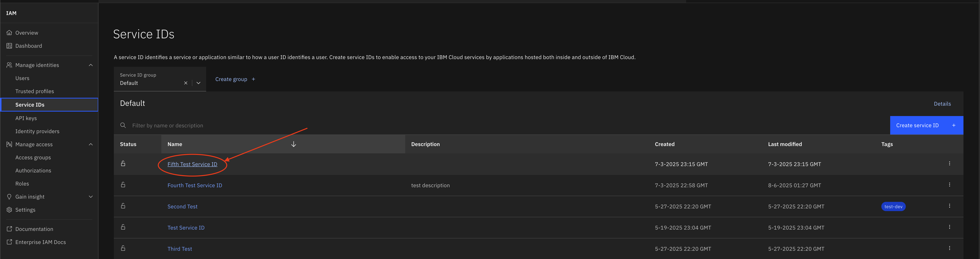This screenshot has width=980, height=259.
Task: Open the Service ID group dropdown
Action: pyautogui.click(x=198, y=83)
